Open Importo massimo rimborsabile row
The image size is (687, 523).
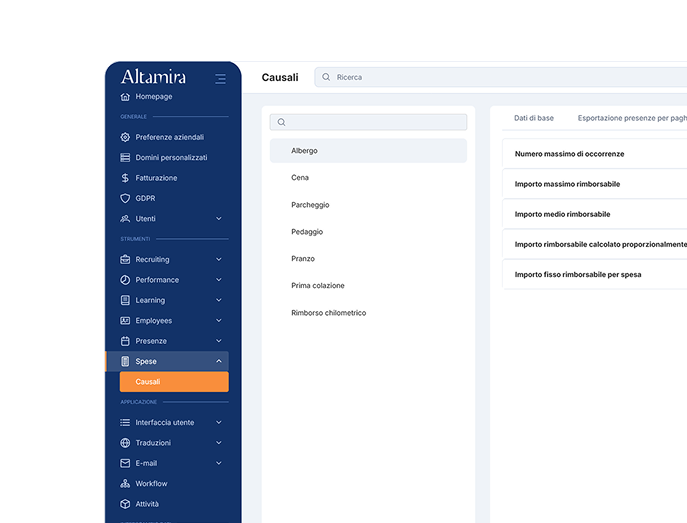(x=567, y=184)
